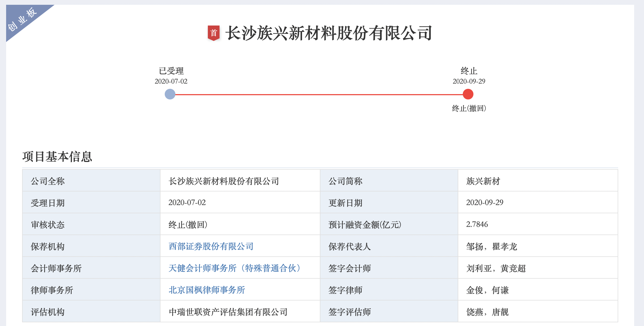This screenshot has height=326, width=644.
Task: Click the 签字律师 label cell
Action: (x=389, y=289)
